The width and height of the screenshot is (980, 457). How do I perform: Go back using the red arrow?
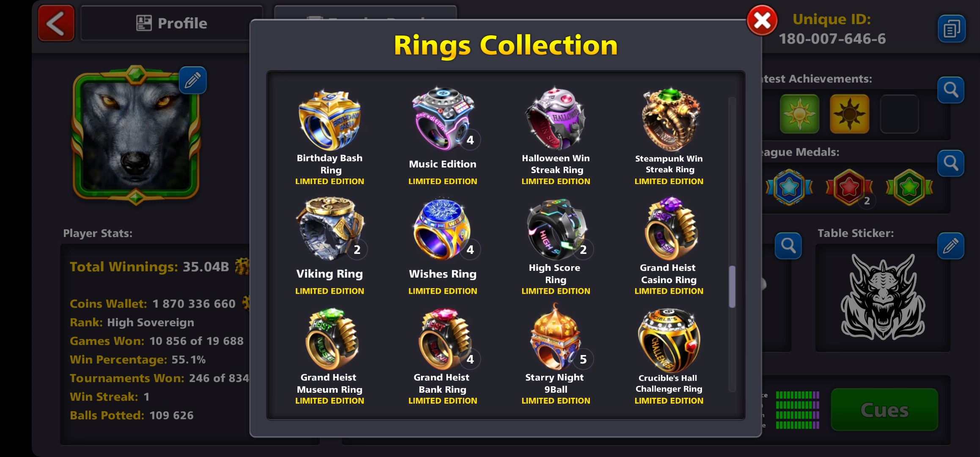click(x=56, y=23)
